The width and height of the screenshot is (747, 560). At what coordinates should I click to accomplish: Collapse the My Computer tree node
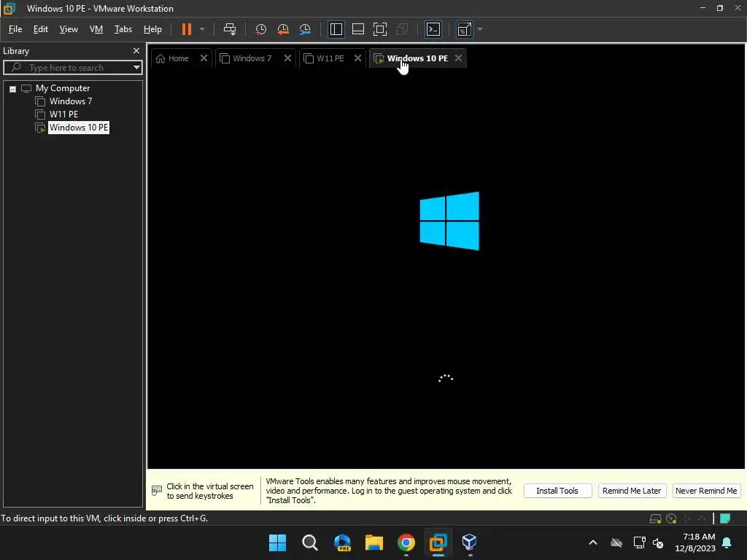[x=13, y=88]
